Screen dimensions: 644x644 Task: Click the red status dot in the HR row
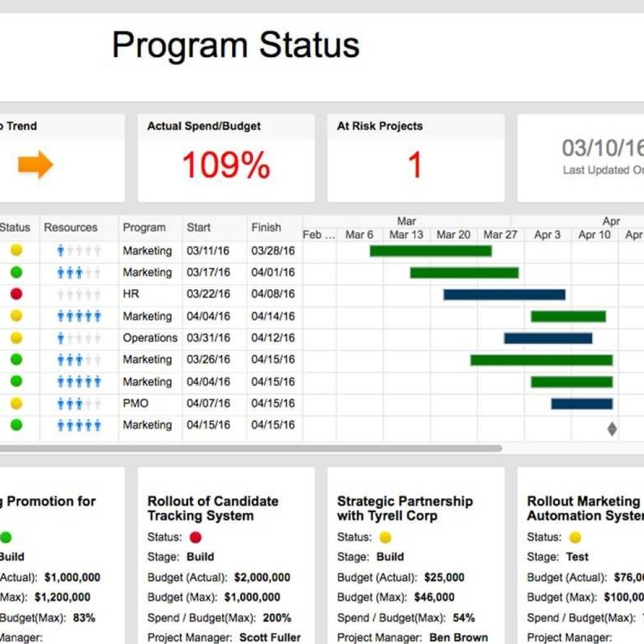pos(16,294)
